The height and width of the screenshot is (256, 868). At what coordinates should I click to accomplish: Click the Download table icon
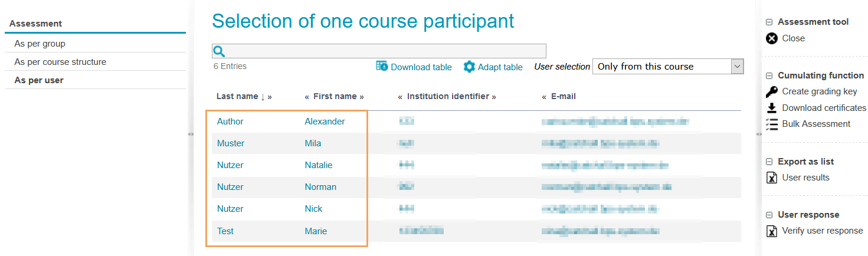click(382, 67)
